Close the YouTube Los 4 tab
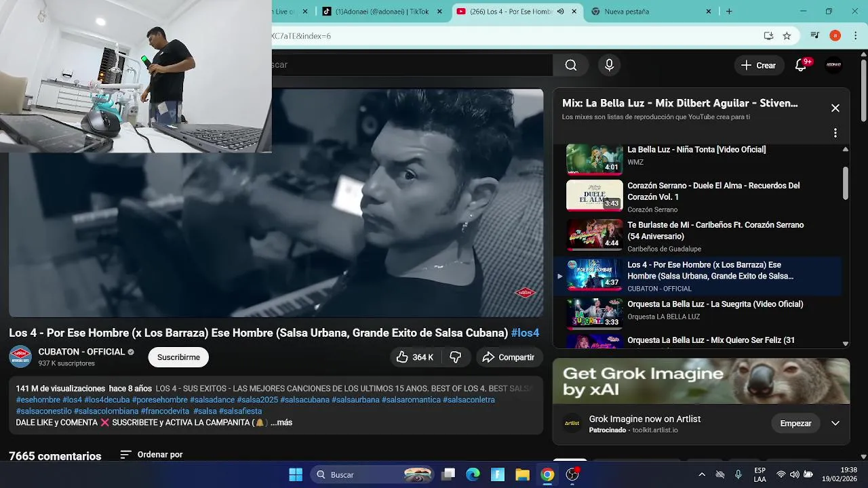The height and width of the screenshot is (488, 868). click(574, 12)
